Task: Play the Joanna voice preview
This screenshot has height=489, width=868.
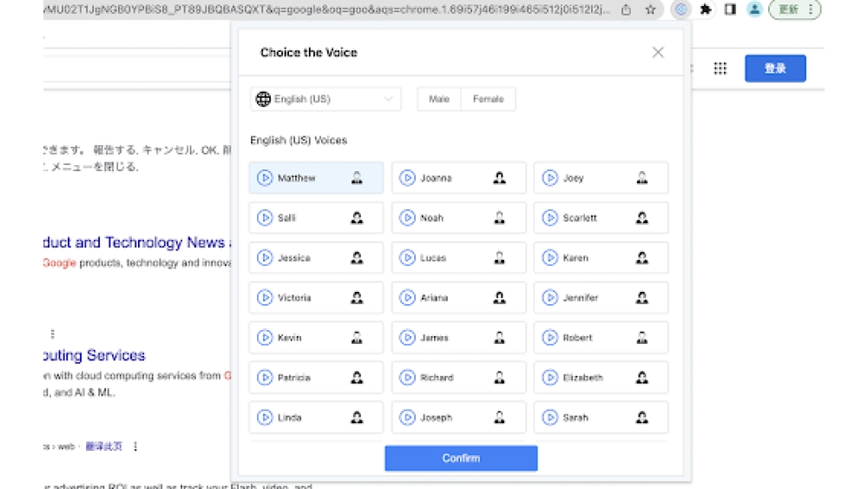Action: click(x=407, y=178)
